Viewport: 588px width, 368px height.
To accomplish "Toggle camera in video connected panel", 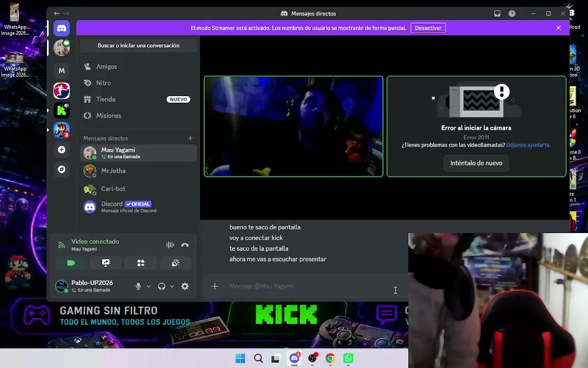I will pos(71,263).
